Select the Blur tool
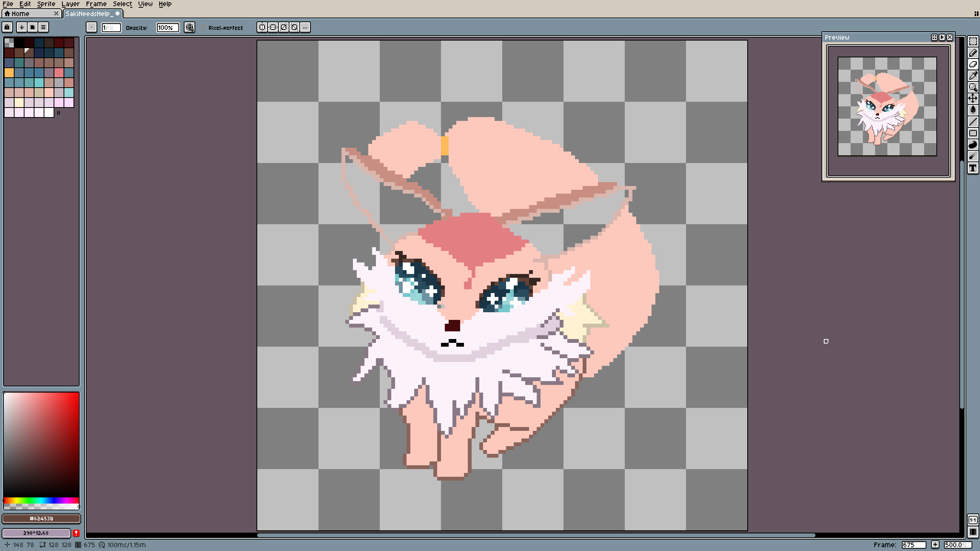This screenshot has height=551, width=980. pos(973,156)
